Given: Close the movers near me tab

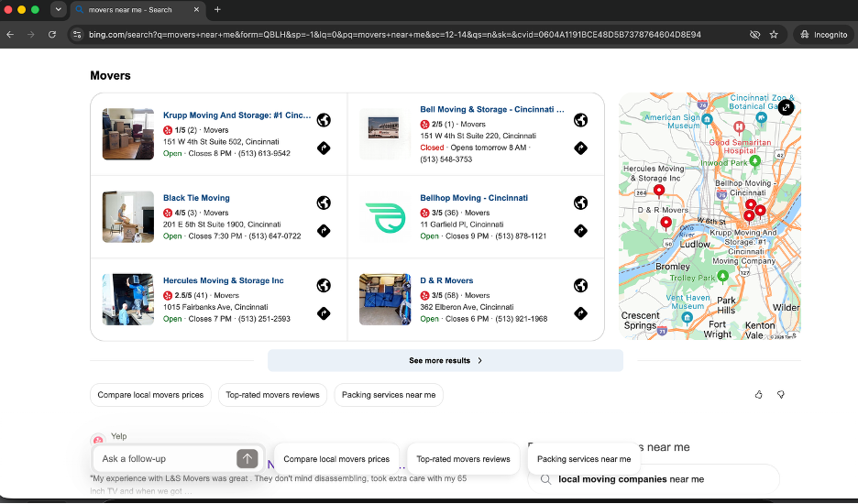Looking at the screenshot, I should [x=196, y=9].
